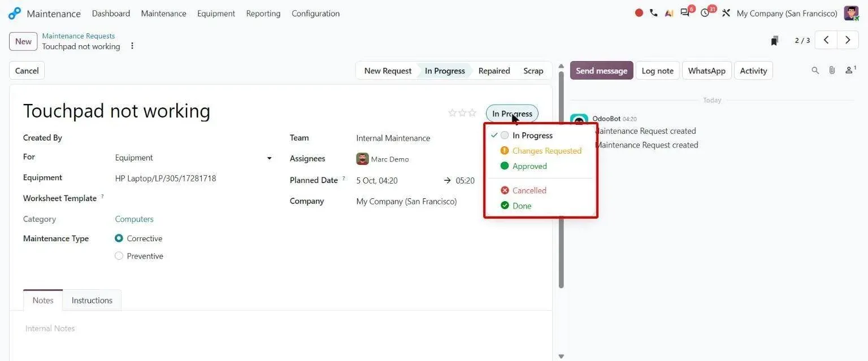
Task: Click Marc Demo's assignee avatar
Action: [362, 159]
